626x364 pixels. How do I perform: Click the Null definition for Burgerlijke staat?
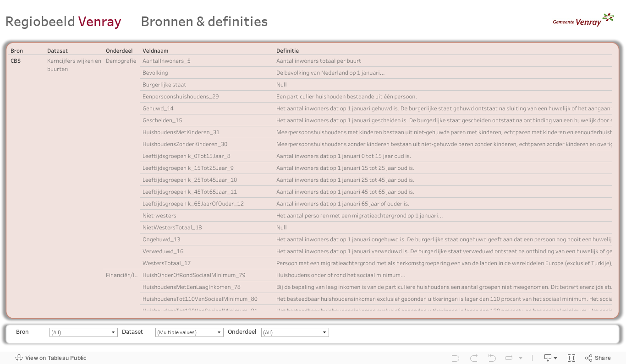pyautogui.click(x=281, y=85)
